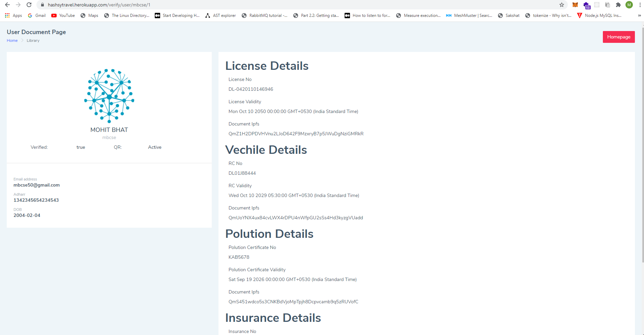Viewport: 644px width, 335px height.
Task: Open the Maps bookmark
Action: (x=89, y=16)
